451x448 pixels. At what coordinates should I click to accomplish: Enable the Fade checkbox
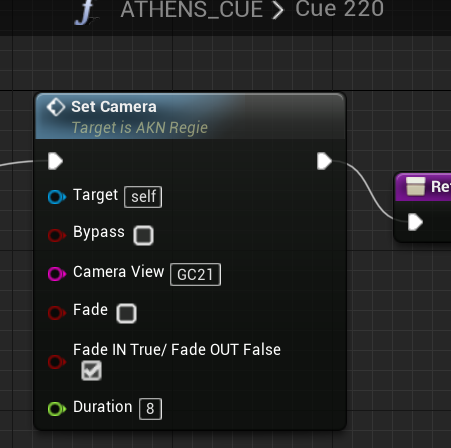(126, 313)
